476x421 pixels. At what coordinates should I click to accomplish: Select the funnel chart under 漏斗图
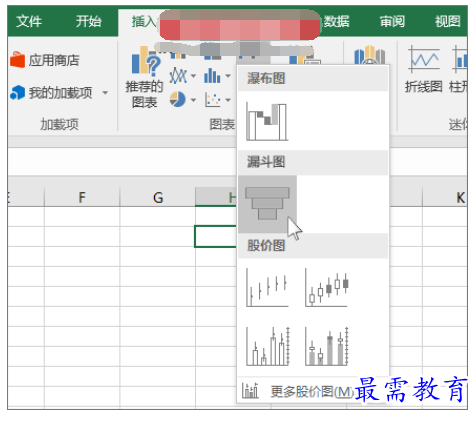tap(267, 204)
